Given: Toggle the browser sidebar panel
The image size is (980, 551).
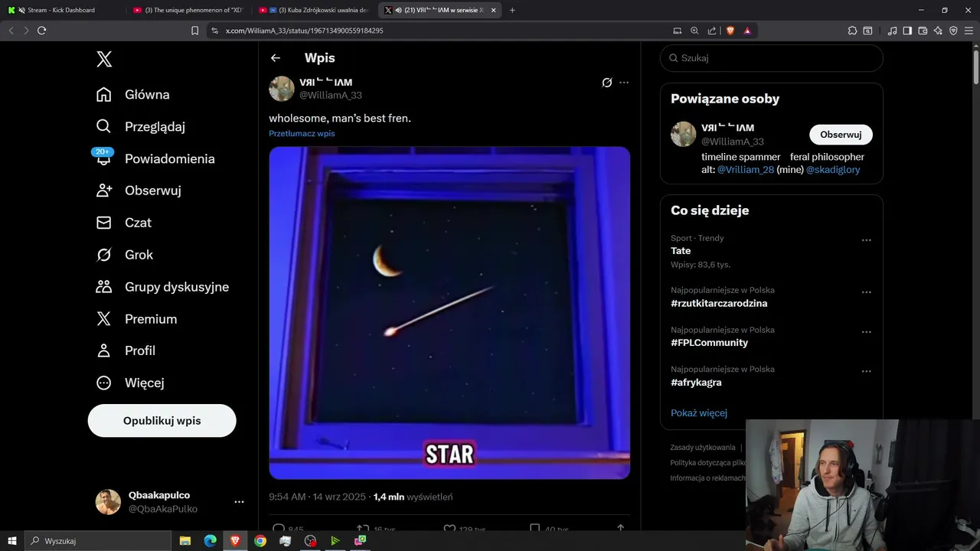Looking at the screenshot, I should pyautogui.click(x=907, y=31).
